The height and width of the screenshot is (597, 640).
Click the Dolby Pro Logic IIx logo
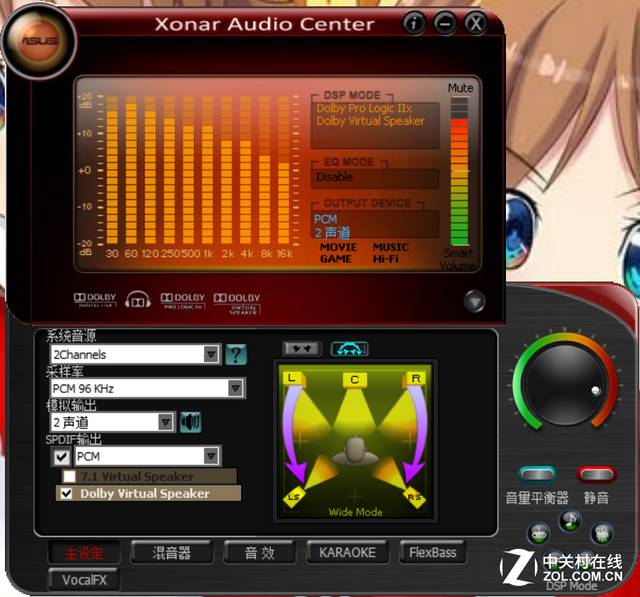pyautogui.click(x=182, y=300)
